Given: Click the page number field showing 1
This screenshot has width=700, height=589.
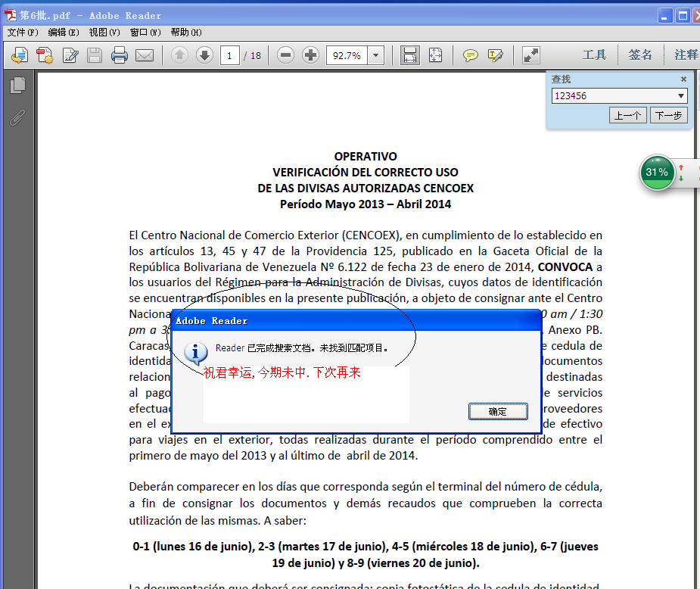Looking at the screenshot, I should [x=229, y=56].
